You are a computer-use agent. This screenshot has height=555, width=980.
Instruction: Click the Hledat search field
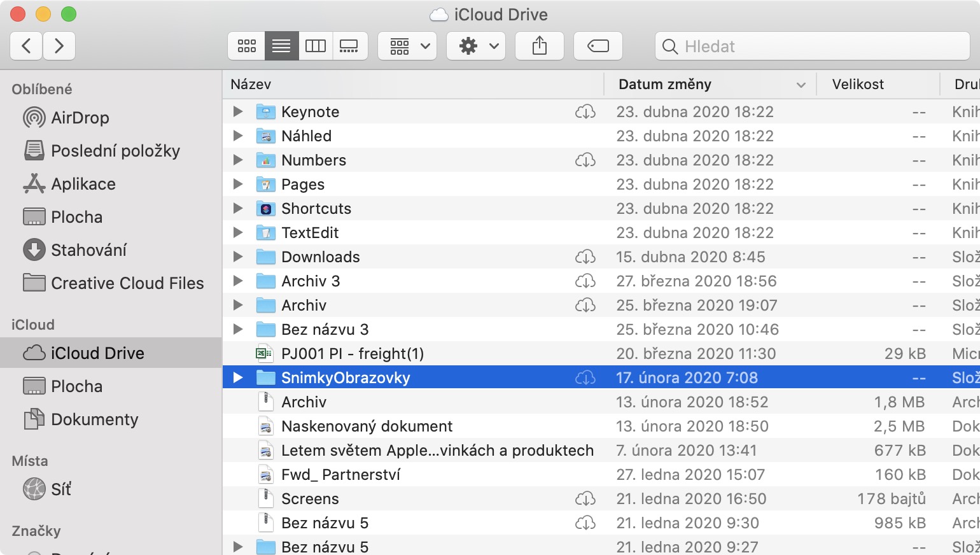tap(813, 46)
